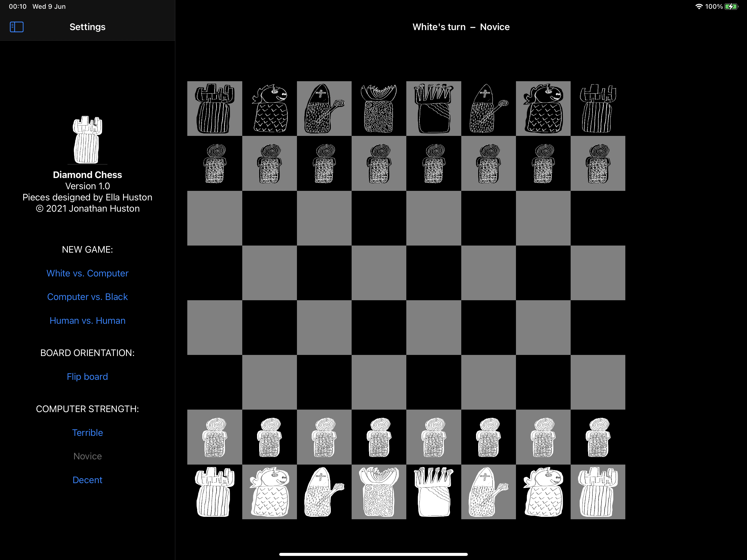Set computer strength to Decent

click(x=87, y=480)
